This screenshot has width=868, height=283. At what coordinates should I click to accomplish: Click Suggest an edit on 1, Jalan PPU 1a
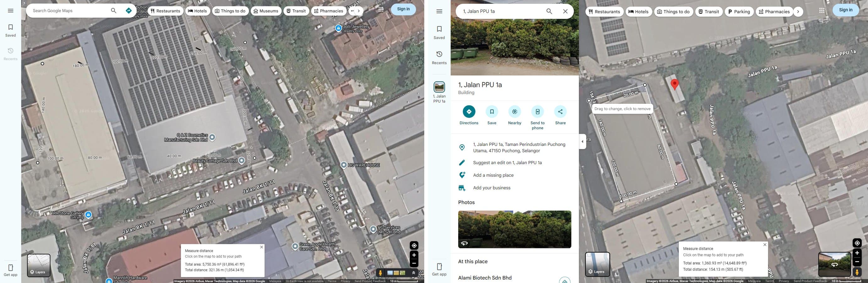[x=514, y=163]
